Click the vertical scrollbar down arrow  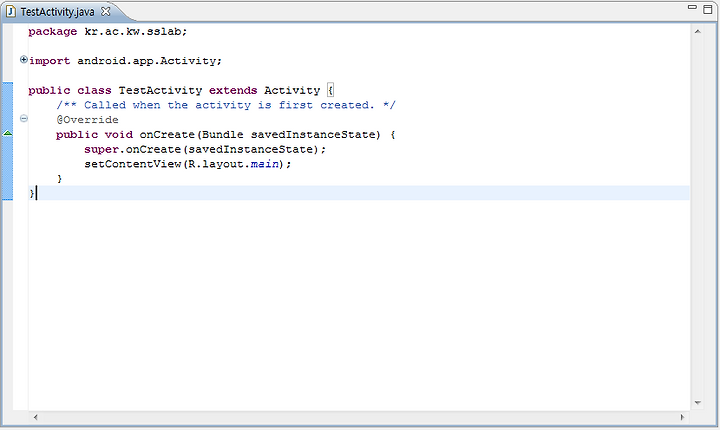click(x=698, y=403)
